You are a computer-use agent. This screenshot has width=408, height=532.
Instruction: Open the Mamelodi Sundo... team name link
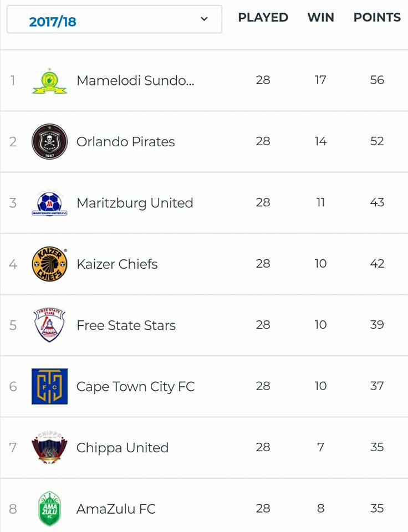(x=135, y=81)
